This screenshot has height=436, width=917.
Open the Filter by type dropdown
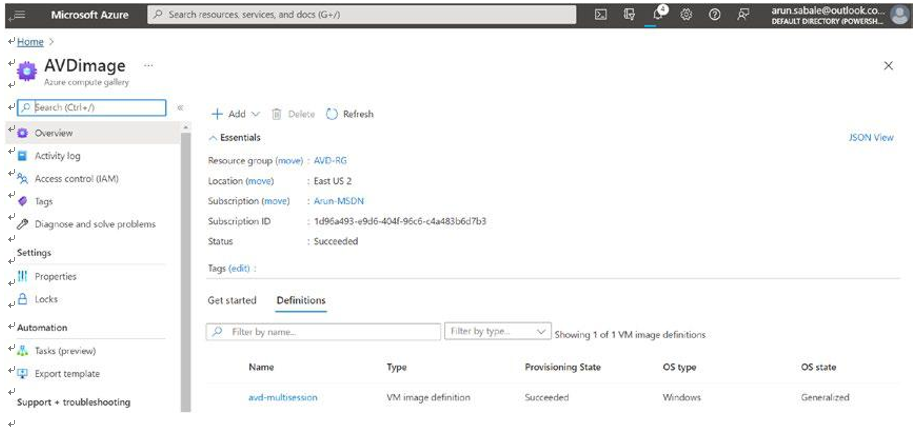click(498, 331)
